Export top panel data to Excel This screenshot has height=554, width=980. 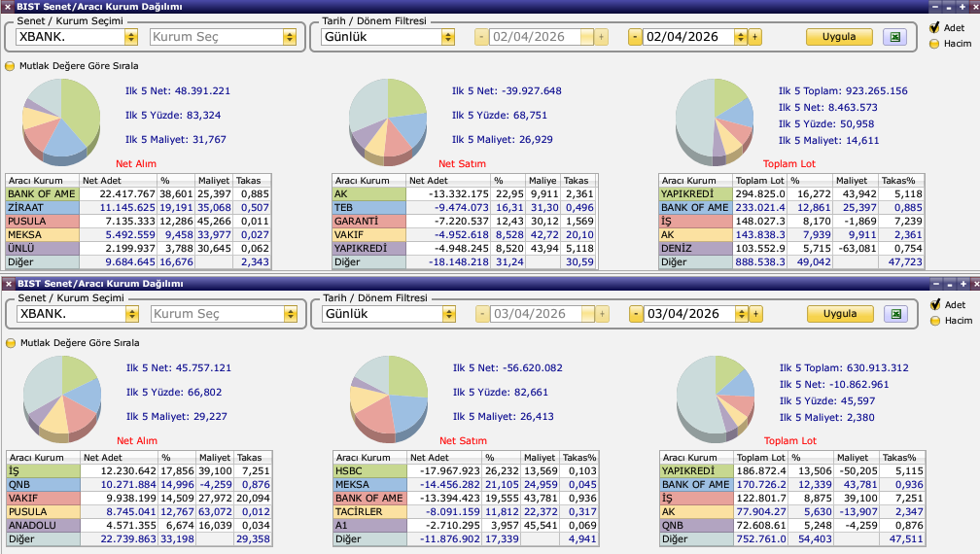[x=894, y=37]
